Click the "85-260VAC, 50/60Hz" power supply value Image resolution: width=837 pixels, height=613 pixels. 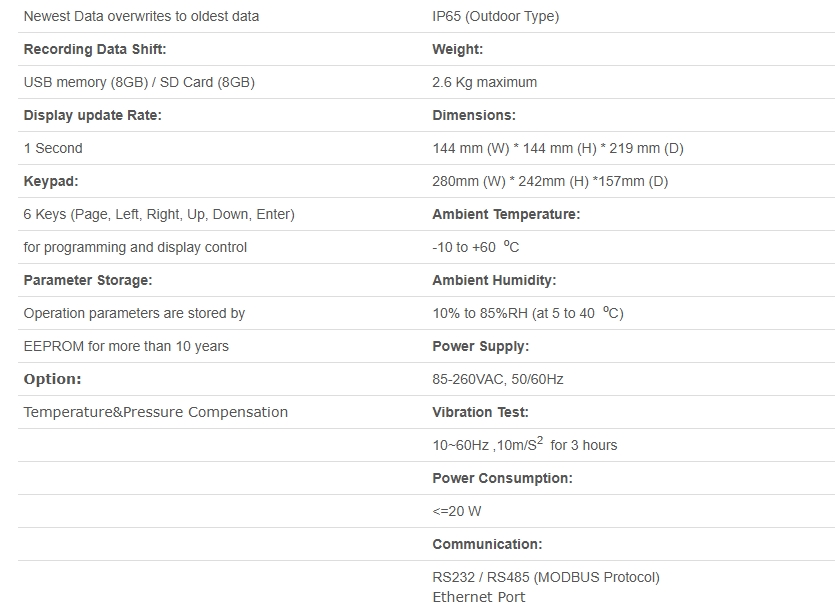498,379
